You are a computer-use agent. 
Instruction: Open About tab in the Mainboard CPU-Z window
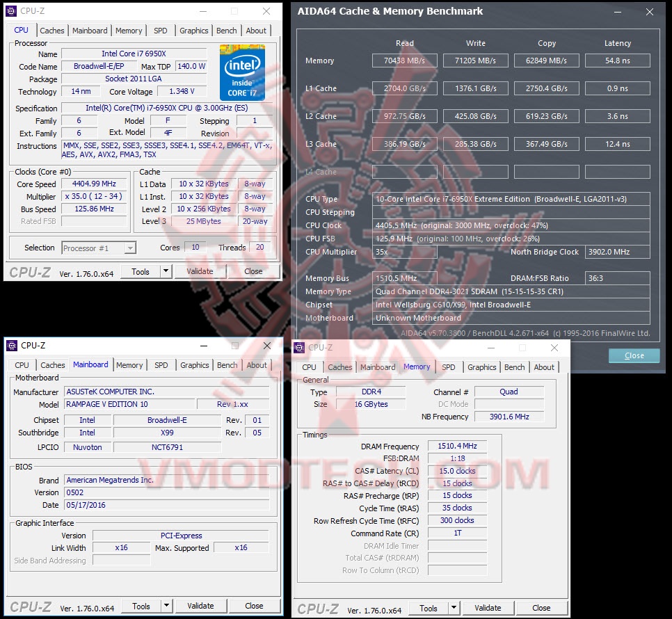pyautogui.click(x=257, y=365)
